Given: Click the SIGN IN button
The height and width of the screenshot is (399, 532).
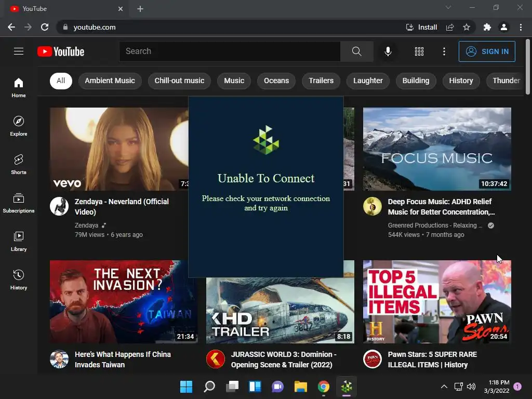Looking at the screenshot, I should coord(487,51).
